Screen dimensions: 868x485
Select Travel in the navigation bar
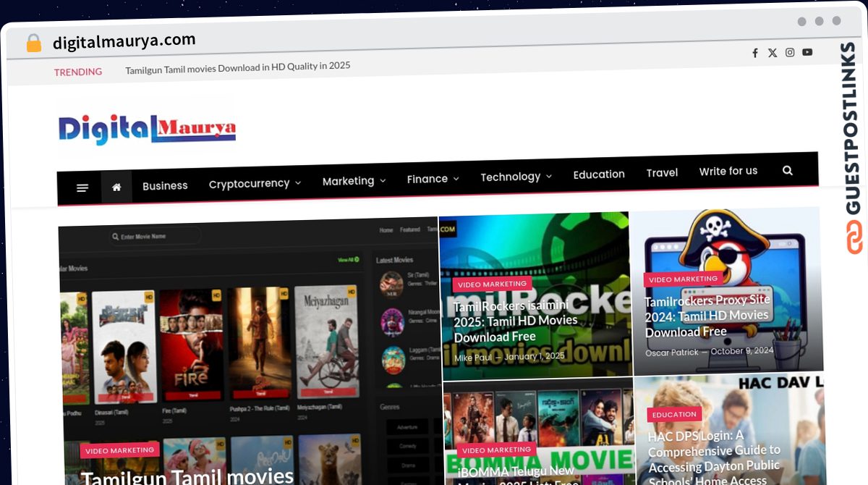[x=662, y=172]
